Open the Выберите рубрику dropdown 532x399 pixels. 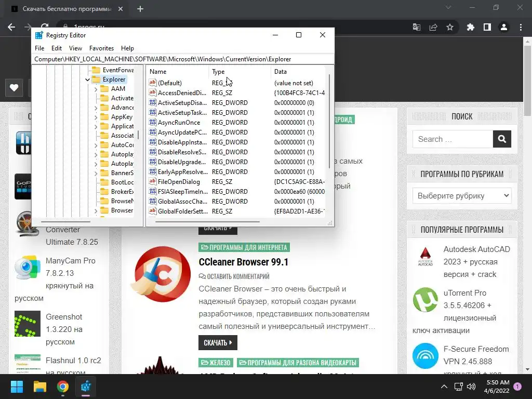[462, 196]
